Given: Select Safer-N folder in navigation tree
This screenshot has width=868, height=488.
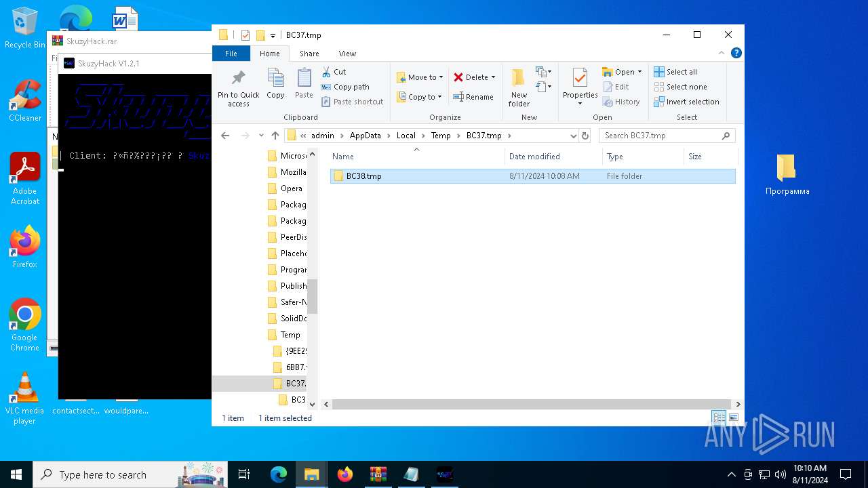Looking at the screenshot, I should pos(287,302).
